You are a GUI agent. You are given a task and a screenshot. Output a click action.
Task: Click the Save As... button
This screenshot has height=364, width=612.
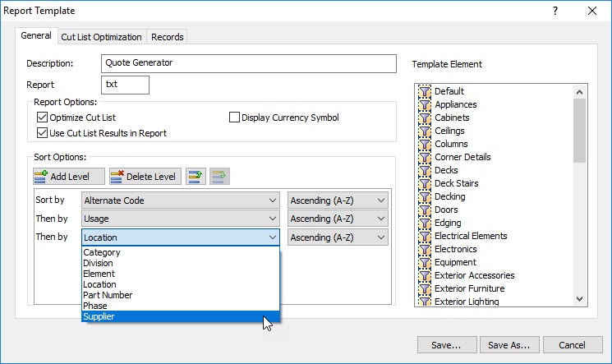pos(508,344)
